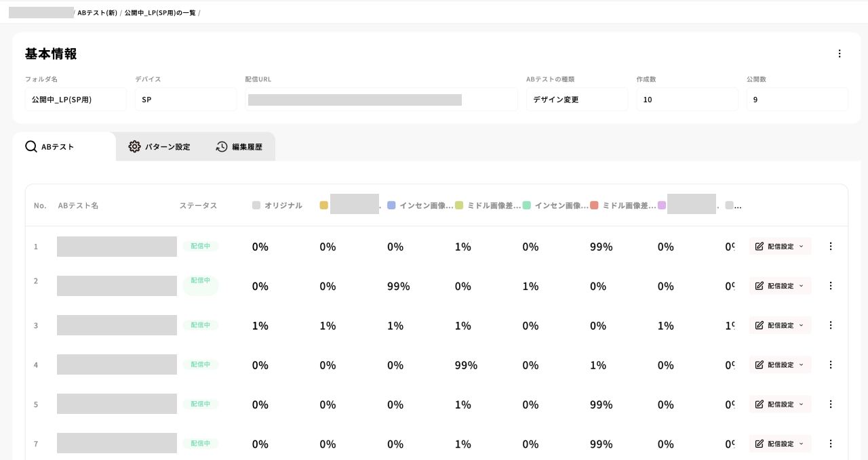Expand the 配信設定 dropdown for row 3
The width and height of the screenshot is (868, 460).
[x=801, y=325]
